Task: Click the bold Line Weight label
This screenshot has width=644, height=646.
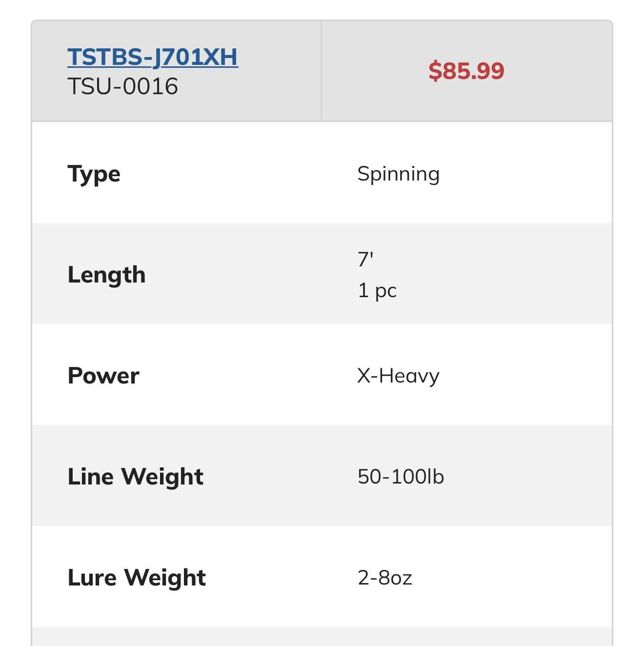Action: click(135, 476)
